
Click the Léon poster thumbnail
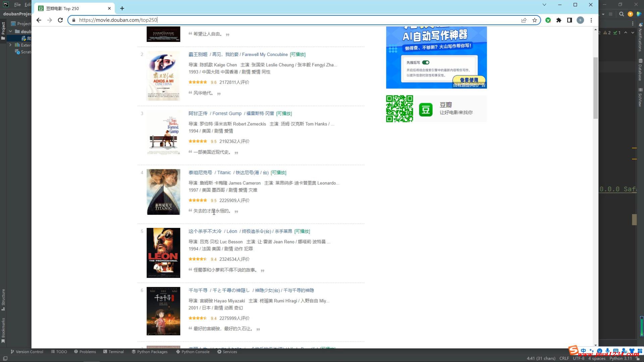[x=163, y=253]
